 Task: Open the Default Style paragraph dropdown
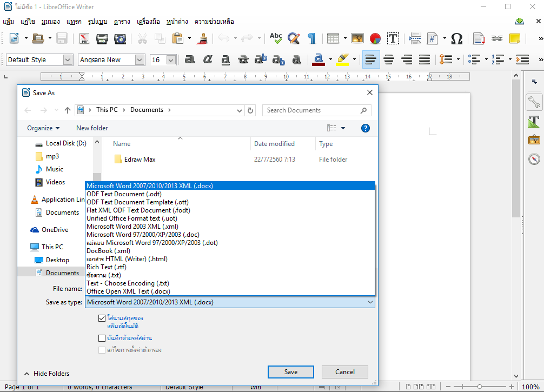click(68, 59)
